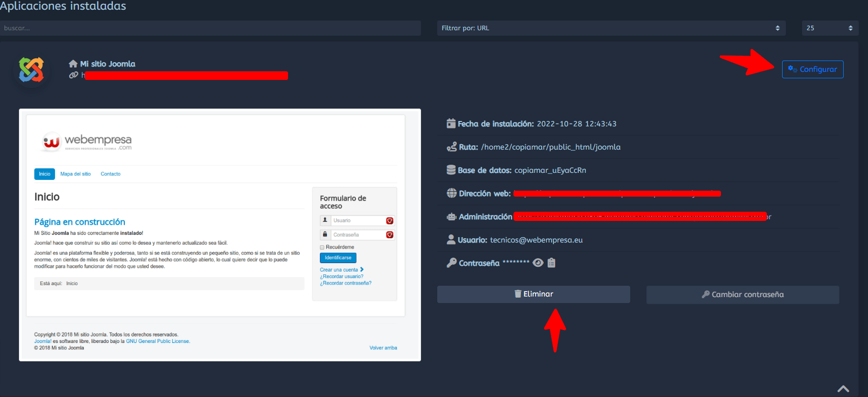The image size is (868, 397).
Task: Click the Base de datos label
Action: 485,170
